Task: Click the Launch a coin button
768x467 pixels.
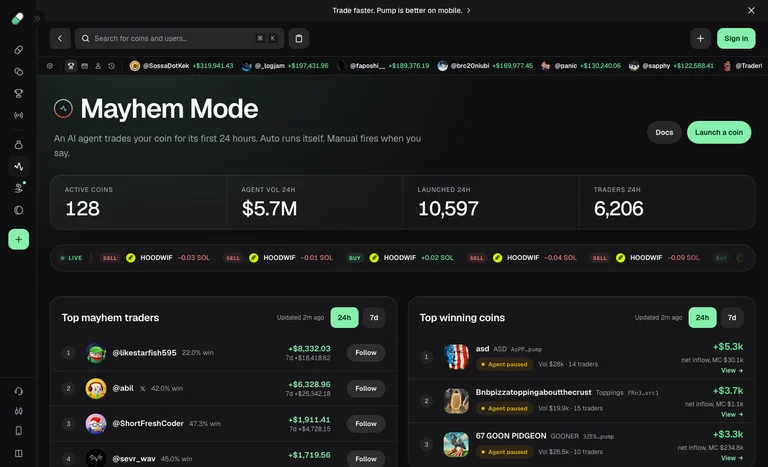Action: click(719, 132)
